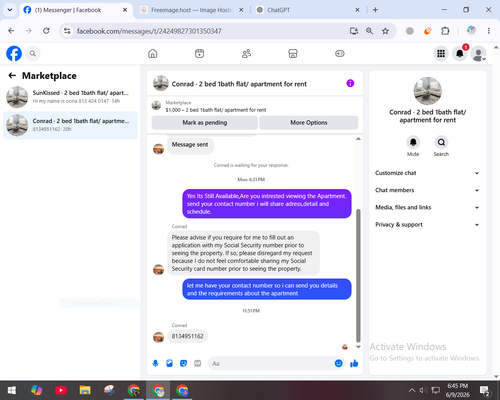This screenshot has width=500, height=400.
Task: Switch to the Messenger Facebook tab
Action: tap(76, 10)
